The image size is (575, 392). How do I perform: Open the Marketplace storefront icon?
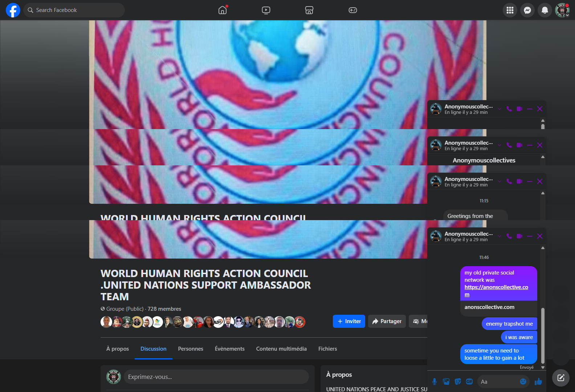tap(309, 10)
